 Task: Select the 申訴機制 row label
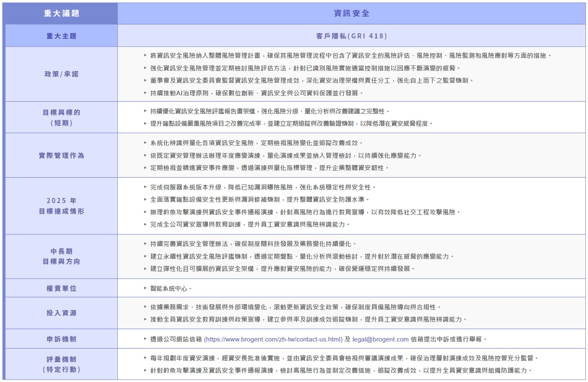pyautogui.click(x=62, y=339)
